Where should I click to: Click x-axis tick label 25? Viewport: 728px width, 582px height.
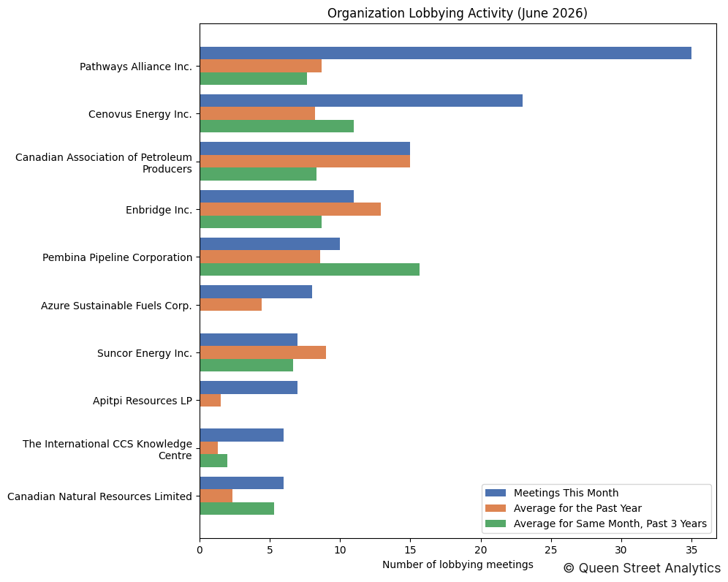[x=551, y=550]
